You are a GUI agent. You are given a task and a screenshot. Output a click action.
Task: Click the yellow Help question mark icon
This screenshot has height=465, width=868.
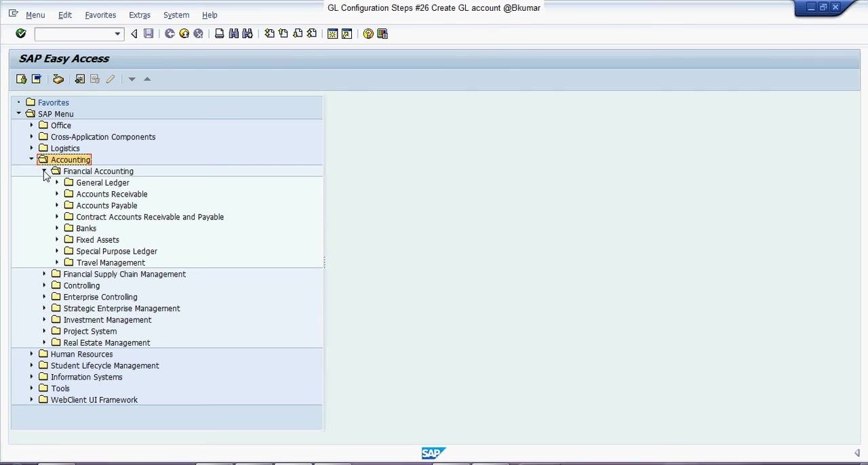click(368, 34)
